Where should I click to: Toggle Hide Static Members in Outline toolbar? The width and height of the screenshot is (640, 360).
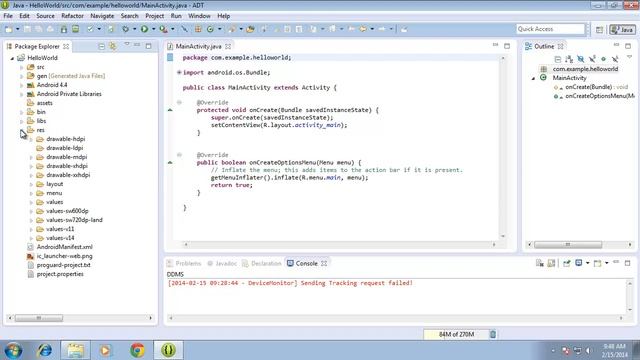point(592,59)
